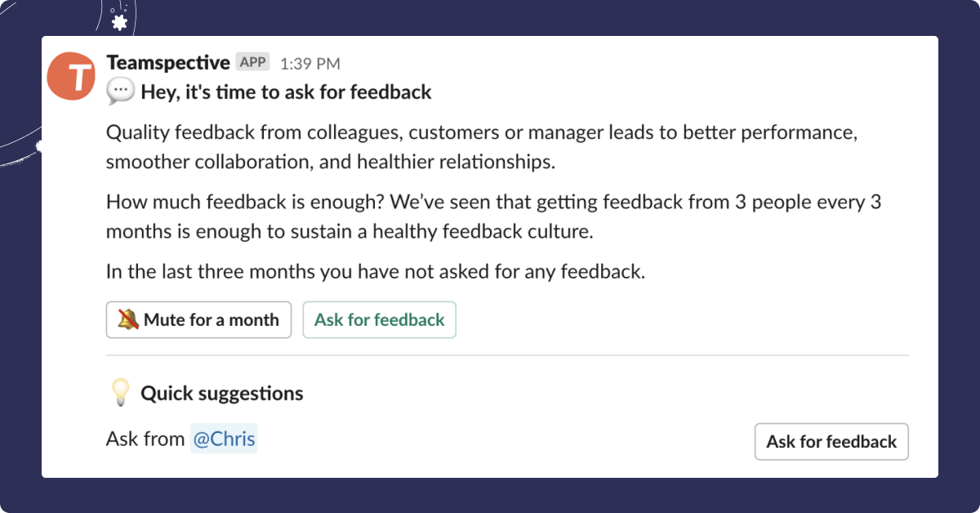The image size is (980, 513).
Task: Click the 1:39 PM message timestamp
Action: [310, 64]
